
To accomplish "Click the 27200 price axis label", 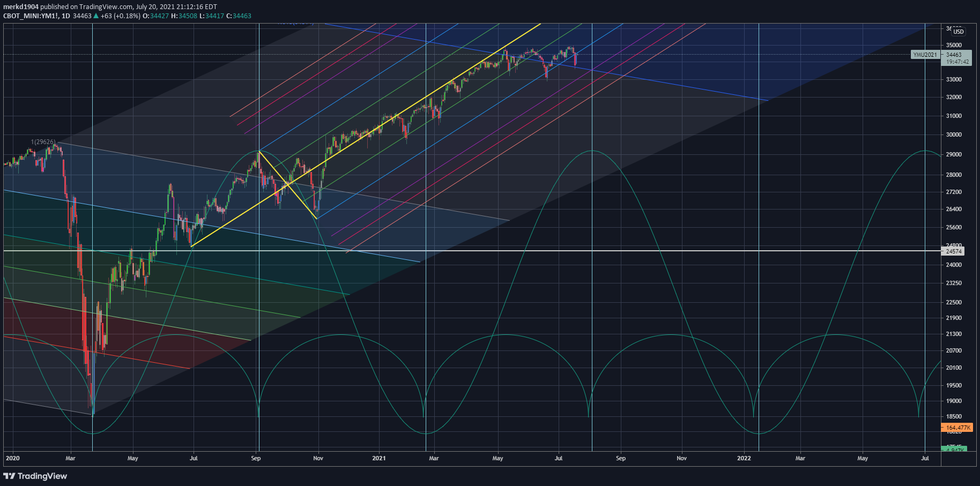I will 954,192.
